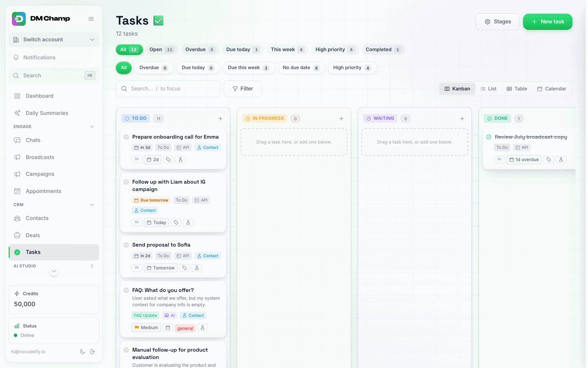Image resolution: width=588 pixels, height=368 pixels.
Task: Open the Credits 50,000 card
Action: point(54,299)
